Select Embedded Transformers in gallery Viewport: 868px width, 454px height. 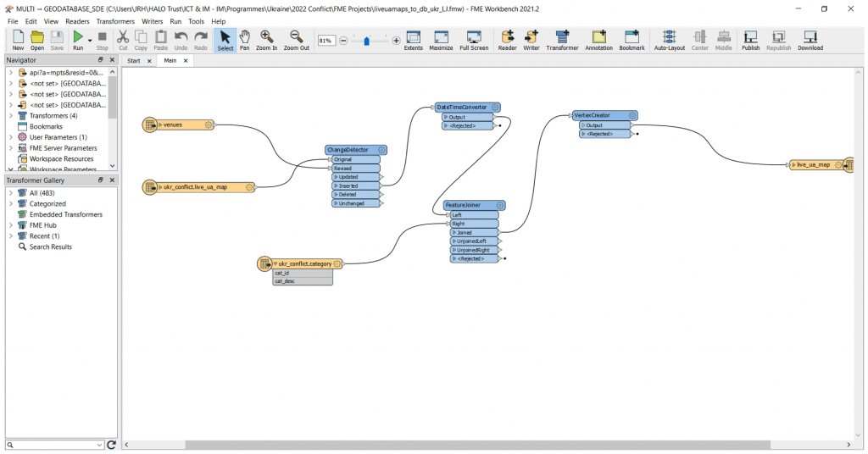[66, 214]
